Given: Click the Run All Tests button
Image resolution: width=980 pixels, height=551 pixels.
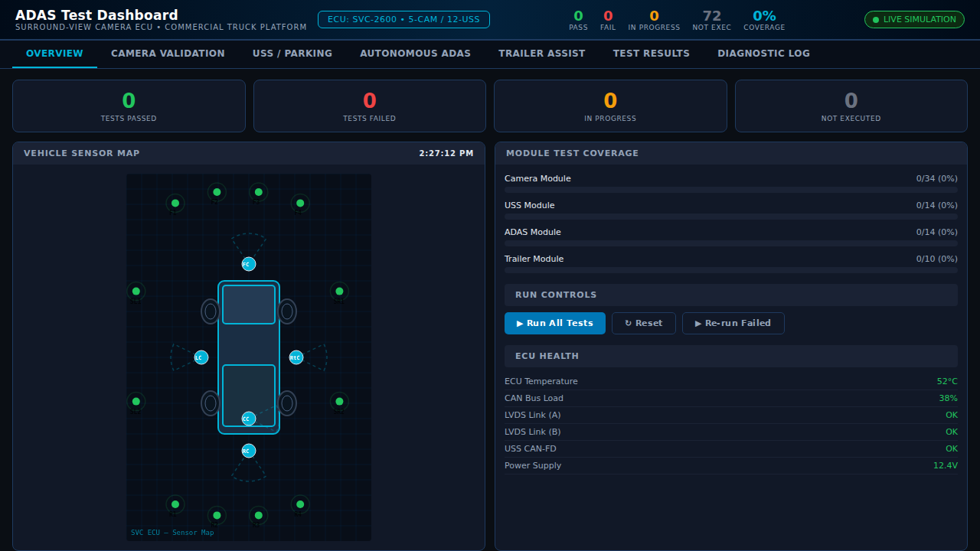Looking at the screenshot, I should 554,323.
